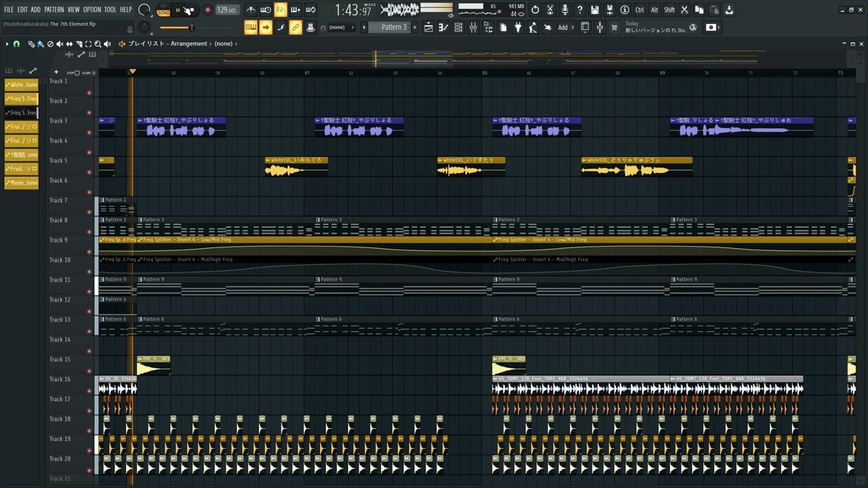Select the playlist mute tool
868x488 pixels.
pos(60,43)
